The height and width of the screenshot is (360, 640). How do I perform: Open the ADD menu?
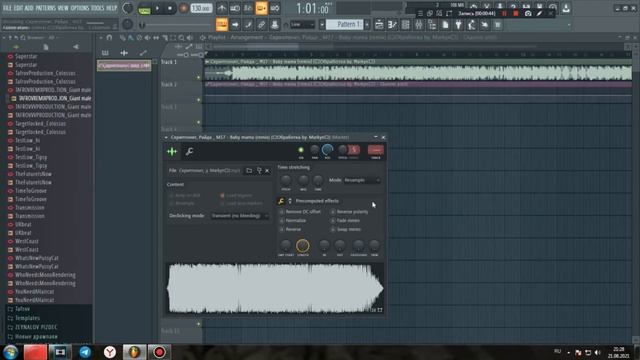[x=29, y=8]
